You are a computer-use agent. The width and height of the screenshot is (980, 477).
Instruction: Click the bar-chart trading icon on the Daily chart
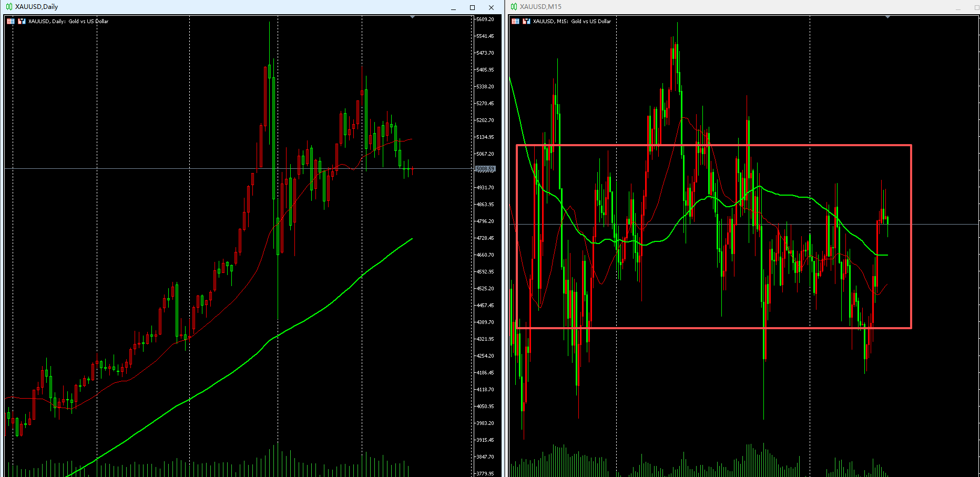pos(22,22)
